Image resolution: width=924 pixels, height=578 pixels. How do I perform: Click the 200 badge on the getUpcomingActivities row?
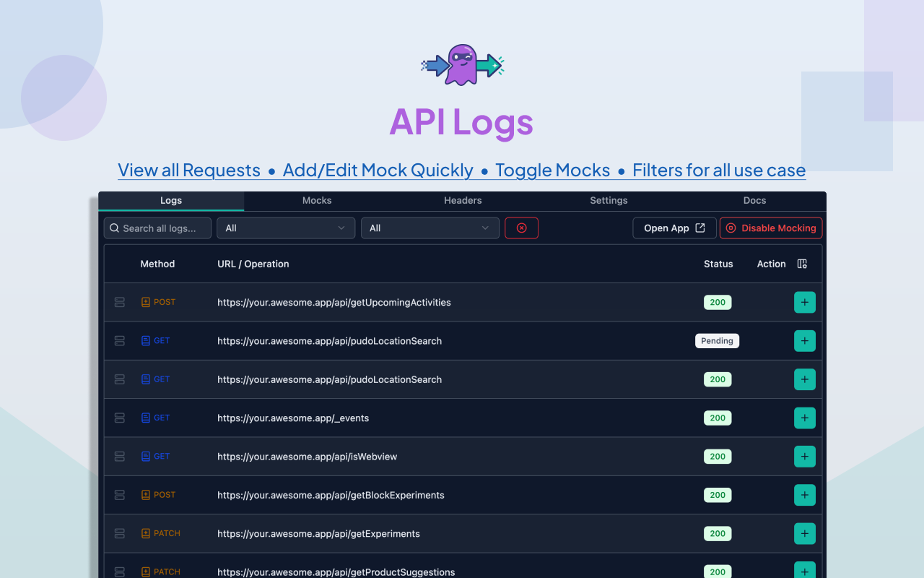click(718, 302)
